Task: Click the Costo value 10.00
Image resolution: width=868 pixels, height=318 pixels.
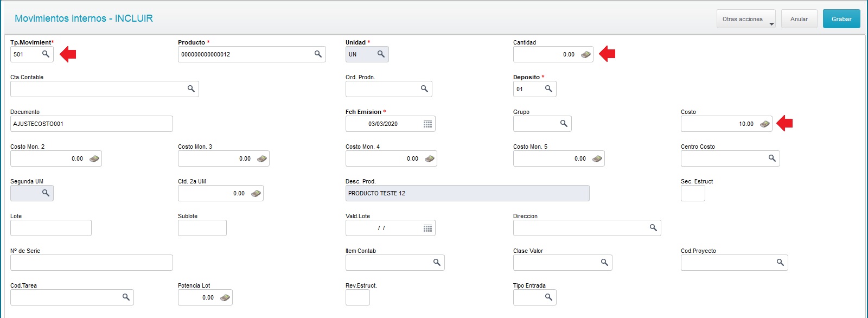Action: pyautogui.click(x=746, y=124)
